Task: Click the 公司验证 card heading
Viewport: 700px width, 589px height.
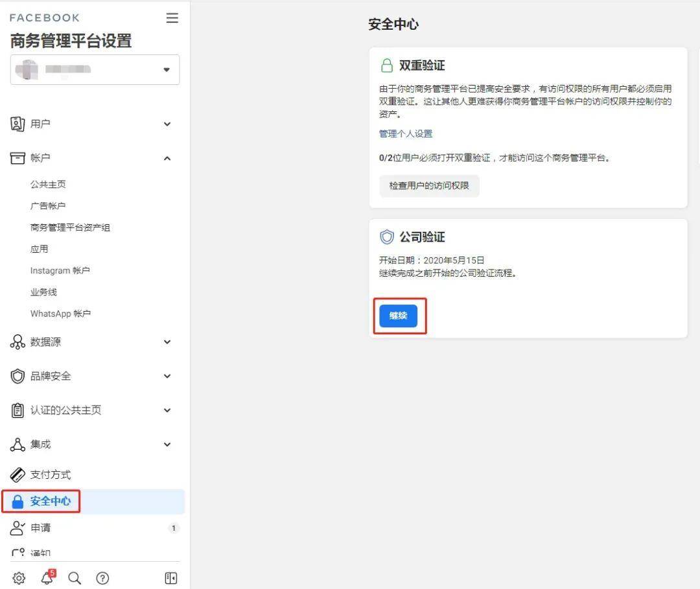Action: (x=422, y=237)
